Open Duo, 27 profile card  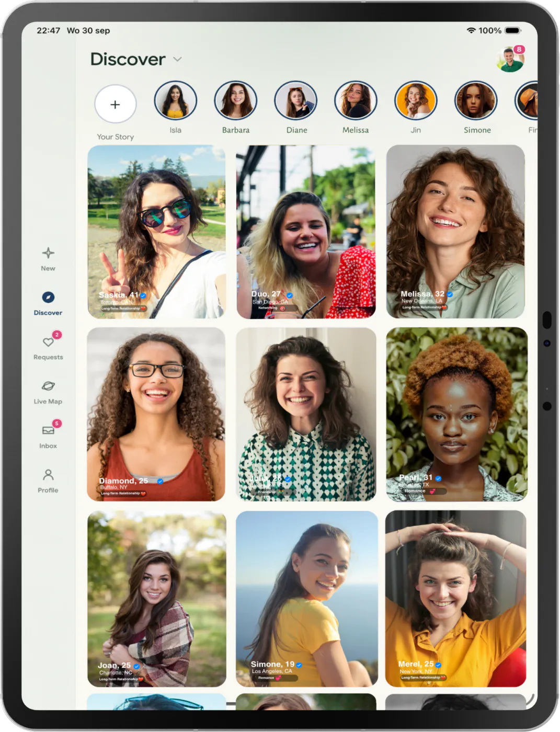306,232
